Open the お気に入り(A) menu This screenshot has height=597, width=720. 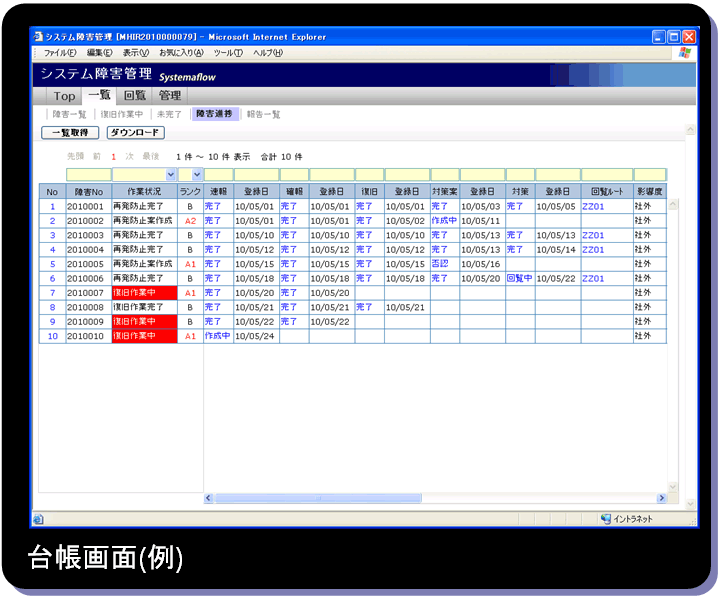[181, 53]
